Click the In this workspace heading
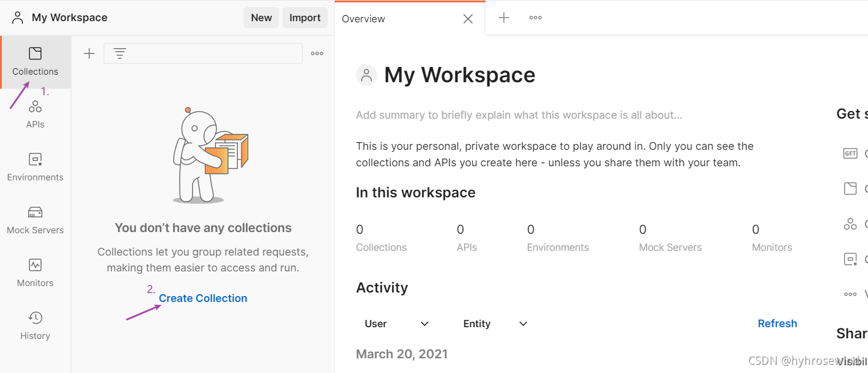This screenshot has height=373, width=868. pos(416,193)
